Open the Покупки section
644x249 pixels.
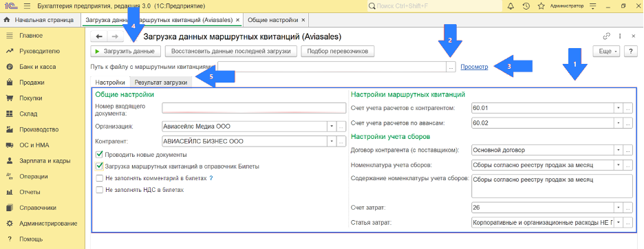pyautogui.click(x=31, y=98)
